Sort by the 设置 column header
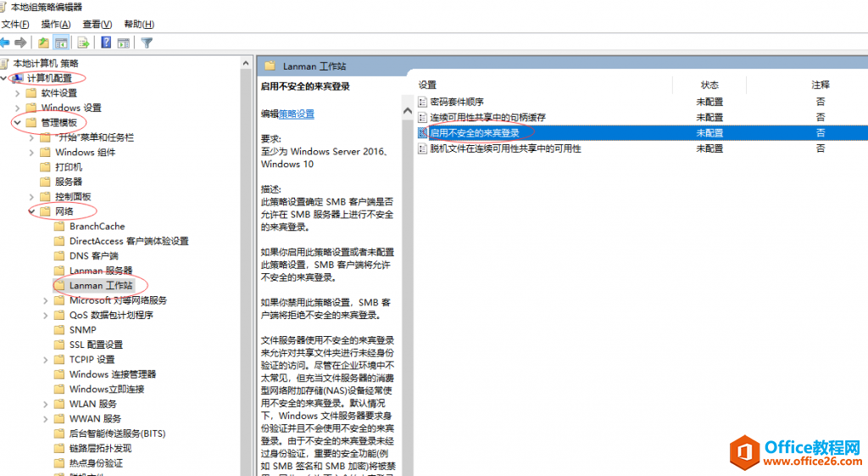The height and width of the screenshot is (476, 868). (427, 85)
